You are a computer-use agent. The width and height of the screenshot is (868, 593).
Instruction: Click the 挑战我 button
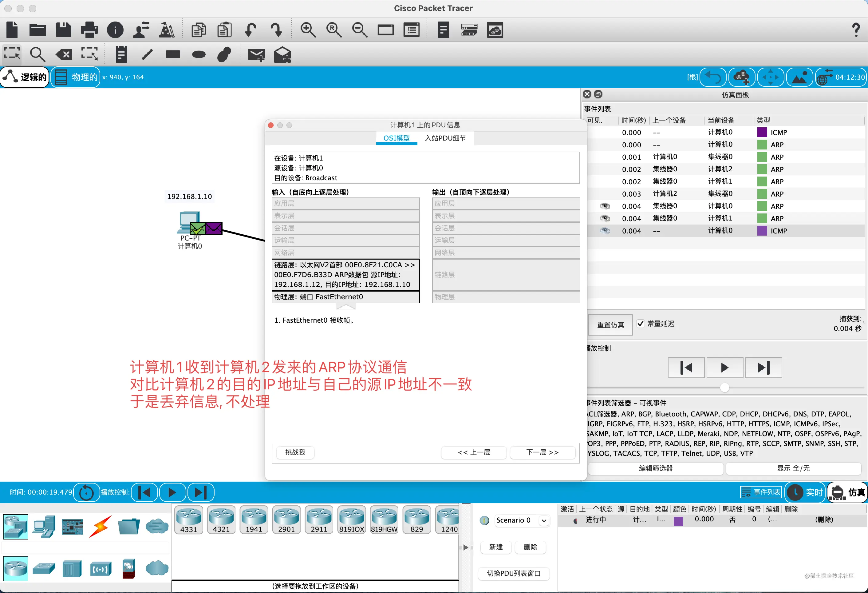pyautogui.click(x=295, y=452)
